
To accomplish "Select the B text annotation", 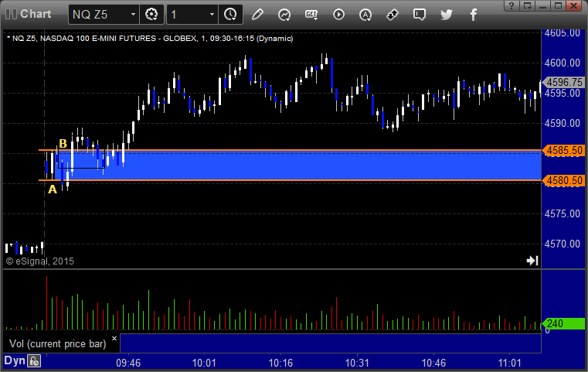I will click(63, 143).
